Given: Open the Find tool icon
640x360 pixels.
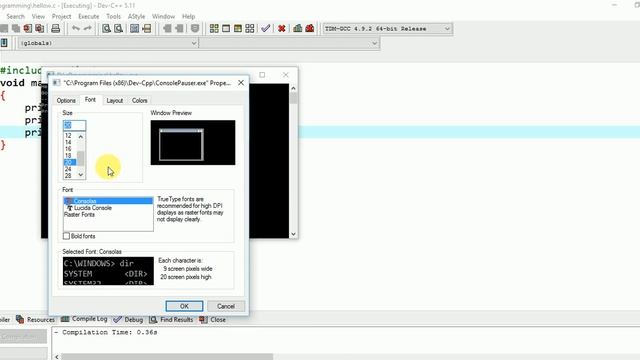Looking at the screenshot, I should coord(107,28).
